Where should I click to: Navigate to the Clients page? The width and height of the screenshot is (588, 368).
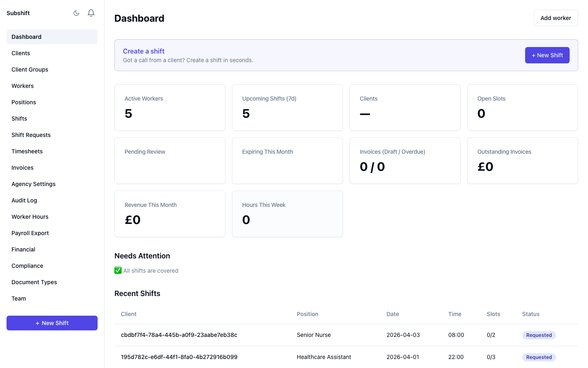21,53
